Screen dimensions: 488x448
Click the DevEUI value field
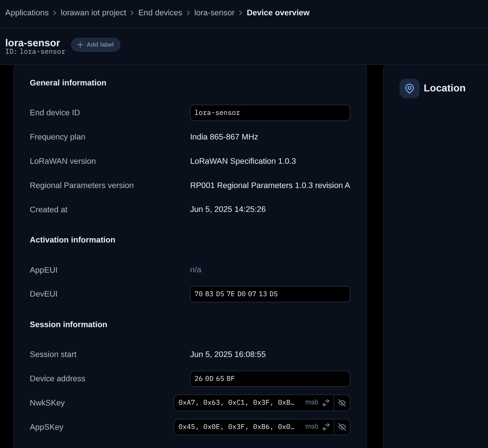pos(270,294)
